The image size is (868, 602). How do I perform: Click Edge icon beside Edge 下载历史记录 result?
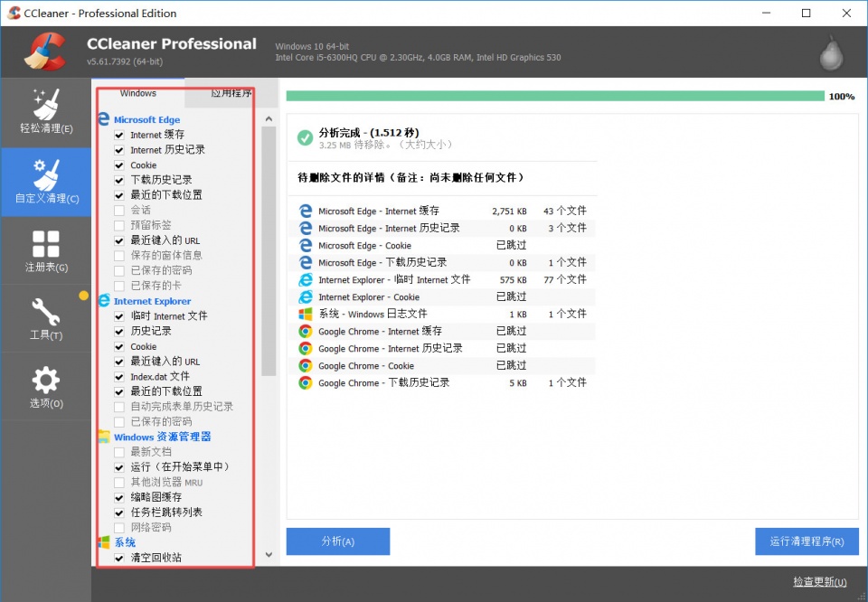click(305, 262)
